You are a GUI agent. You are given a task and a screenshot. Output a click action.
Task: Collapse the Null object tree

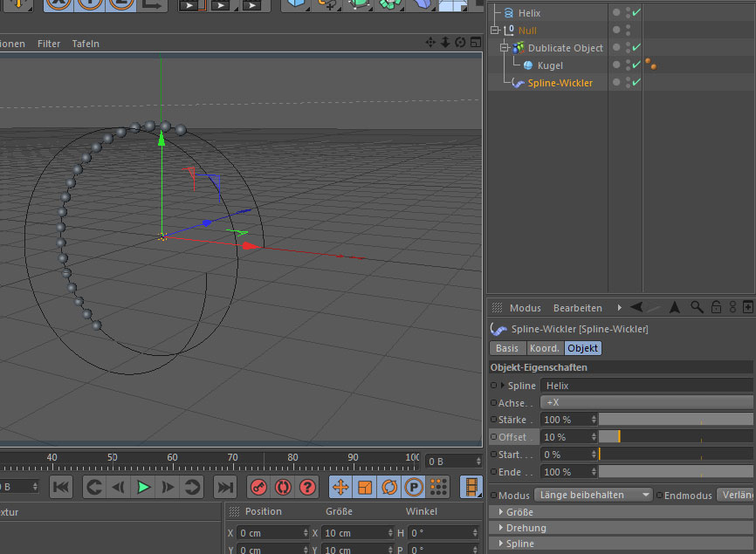pos(494,31)
